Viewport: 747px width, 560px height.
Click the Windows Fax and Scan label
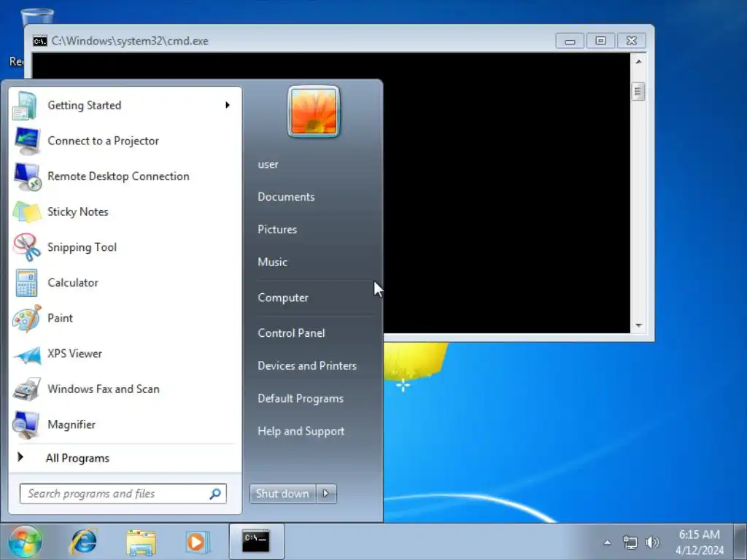click(104, 389)
